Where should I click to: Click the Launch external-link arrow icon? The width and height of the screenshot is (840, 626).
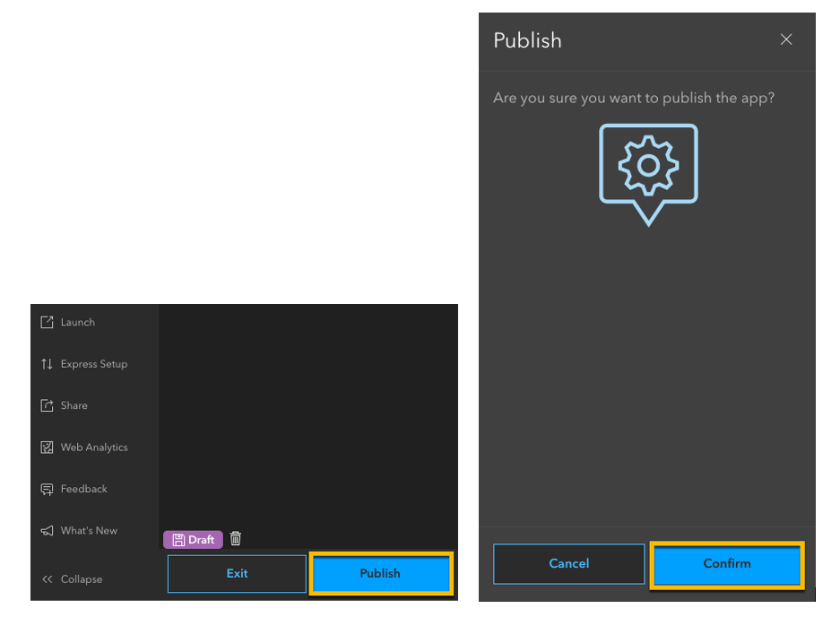click(x=46, y=322)
